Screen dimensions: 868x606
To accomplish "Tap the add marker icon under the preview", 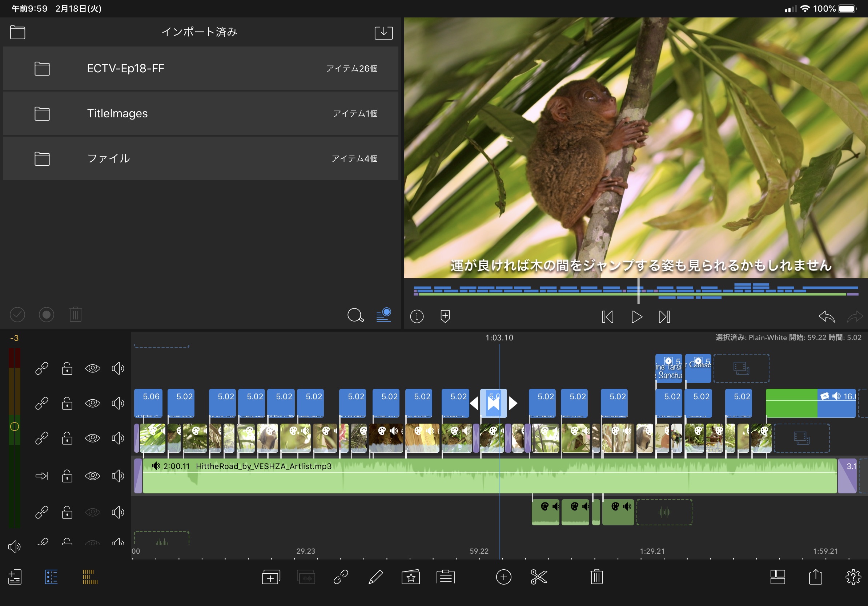I will pyautogui.click(x=445, y=316).
